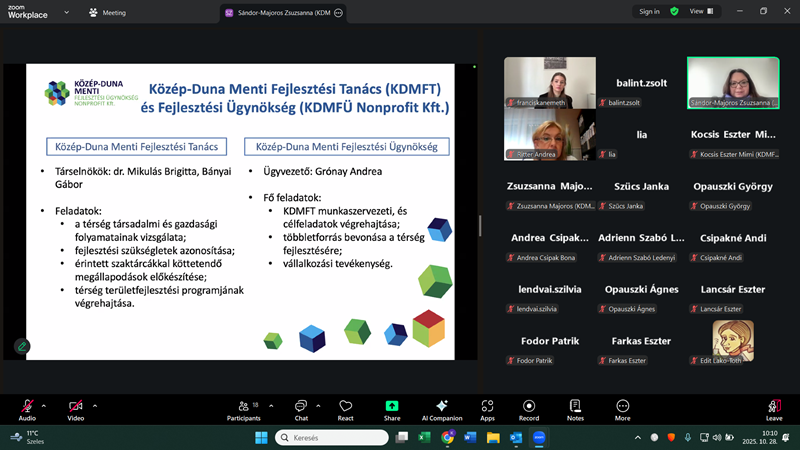
Task: Open the More options menu
Action: click(x=622, y=407)
